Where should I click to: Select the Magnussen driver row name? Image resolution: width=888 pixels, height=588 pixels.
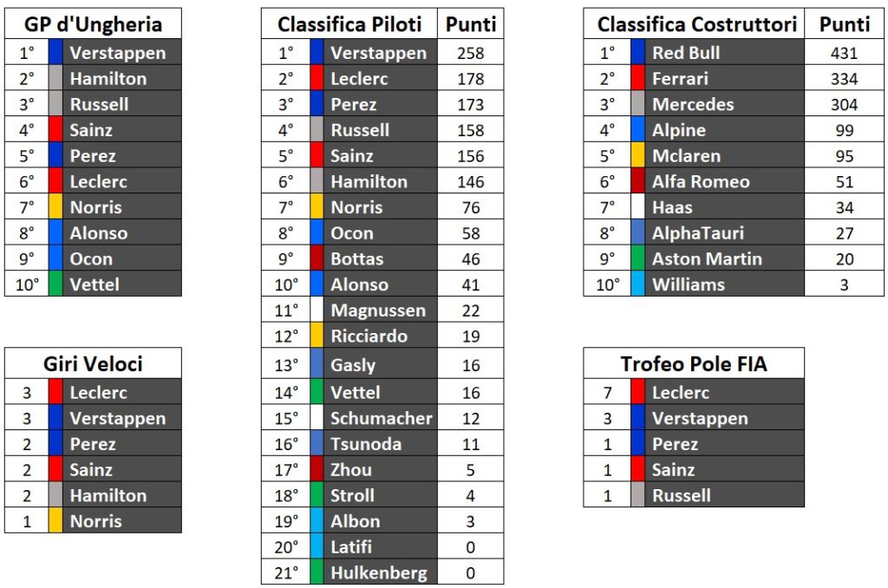tap(378, 310)
